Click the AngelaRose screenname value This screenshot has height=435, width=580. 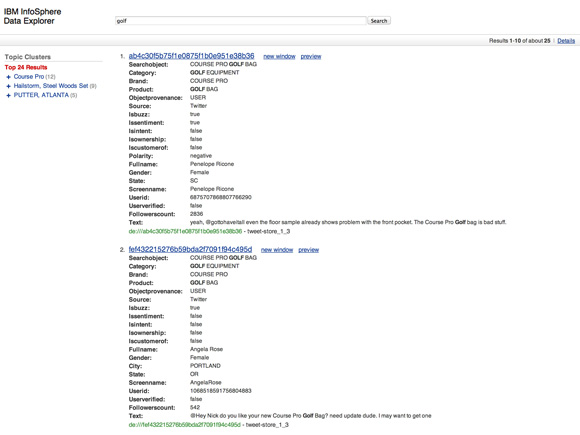(x=206, y=382)
